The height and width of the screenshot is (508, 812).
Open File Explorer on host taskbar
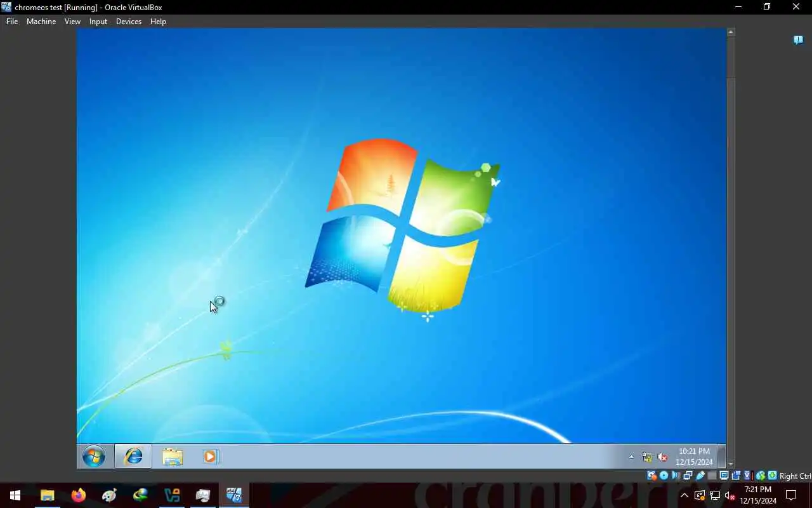pyautogui.click(x=47, y=495)
